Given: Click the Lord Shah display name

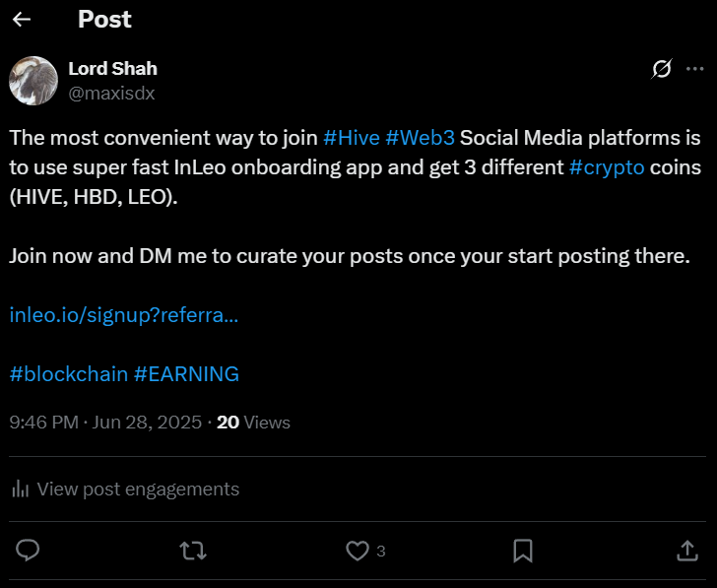Looking at the screenshot, I should click(x=112, y=69).
